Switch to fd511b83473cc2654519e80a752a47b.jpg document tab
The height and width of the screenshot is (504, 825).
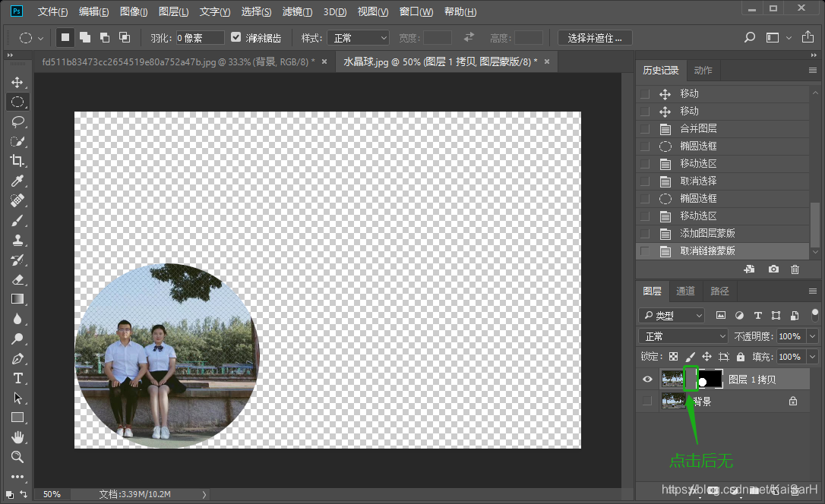179,62
